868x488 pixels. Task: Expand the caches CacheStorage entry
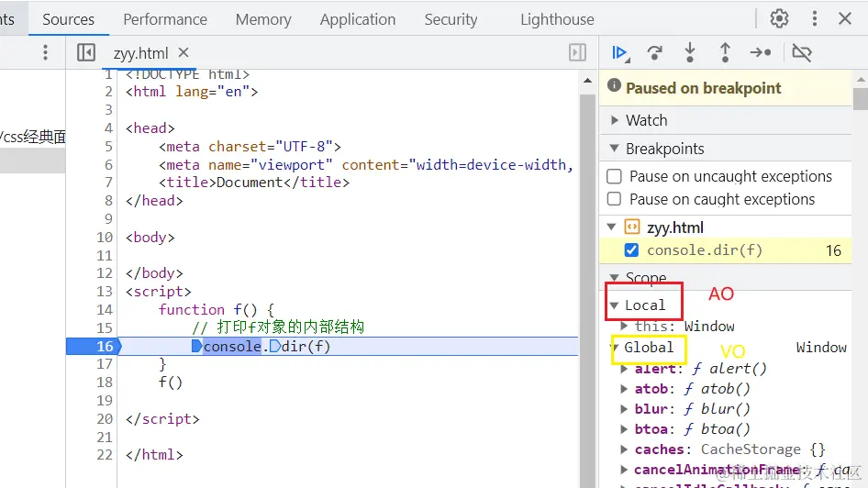click(624, 449)
